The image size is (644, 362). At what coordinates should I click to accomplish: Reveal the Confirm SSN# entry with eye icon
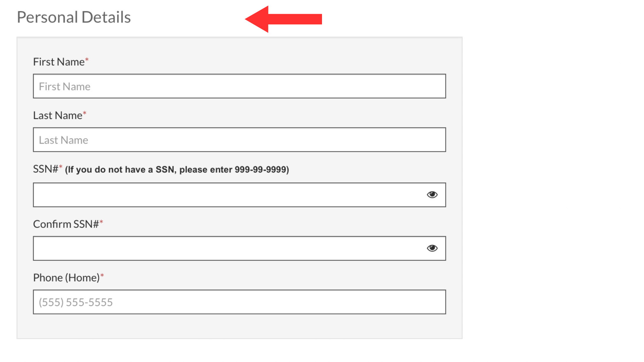click(x=432, y=248)
